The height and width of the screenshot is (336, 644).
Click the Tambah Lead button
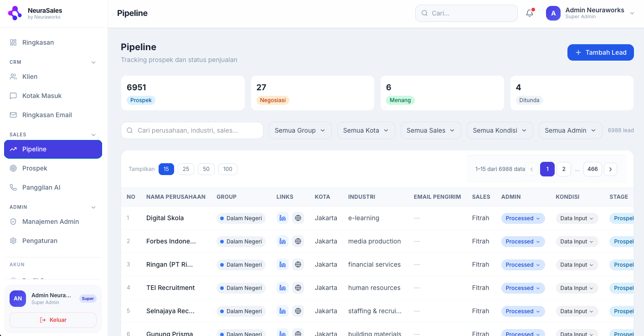(x=600, y=52)
